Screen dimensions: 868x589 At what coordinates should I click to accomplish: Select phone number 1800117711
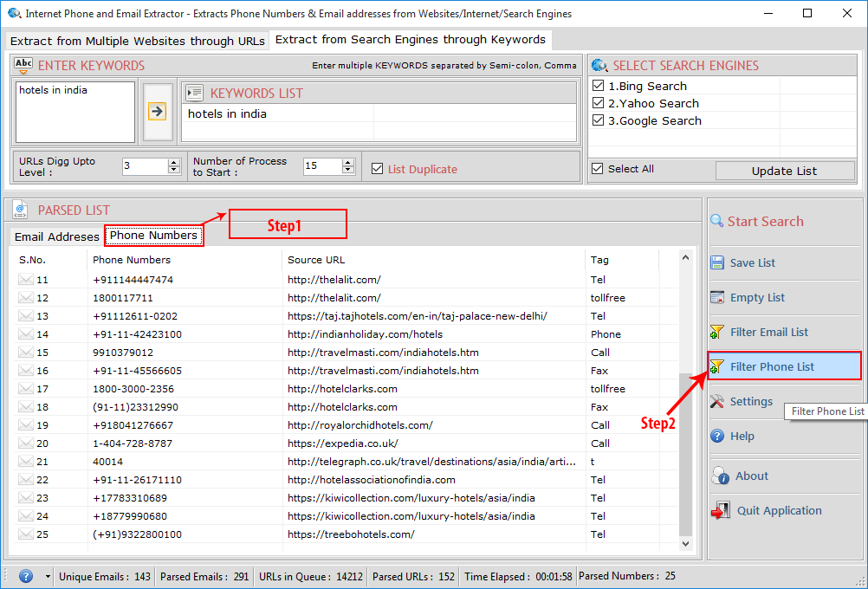pos(123,298)
